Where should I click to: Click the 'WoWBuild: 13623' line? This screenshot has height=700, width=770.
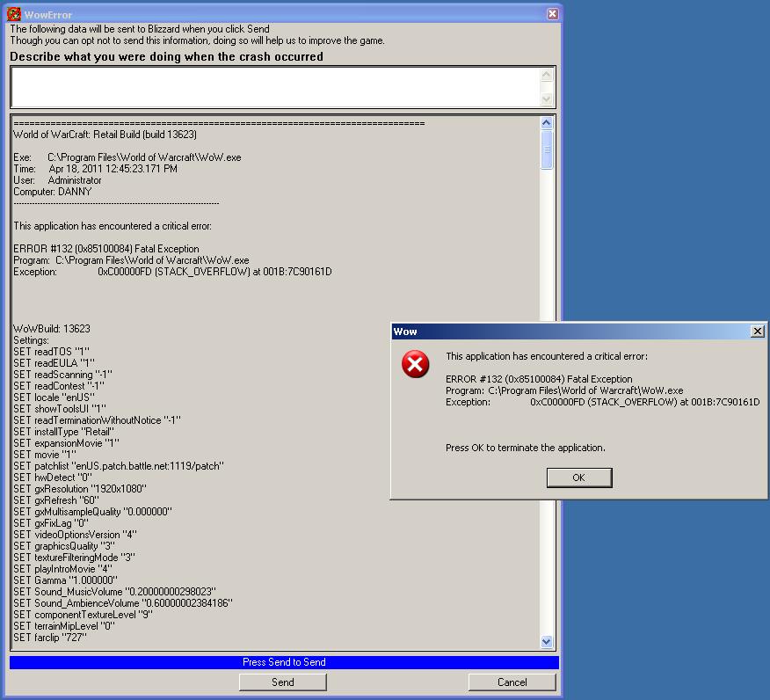coord(52,329)
